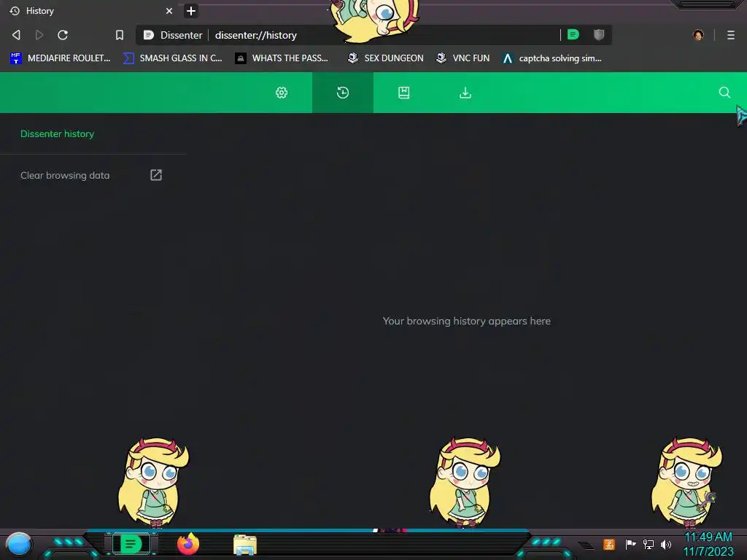Select the History clock tab
Image resolution: width=747 pixels, height=560 pixels.
tap(343, 93)
